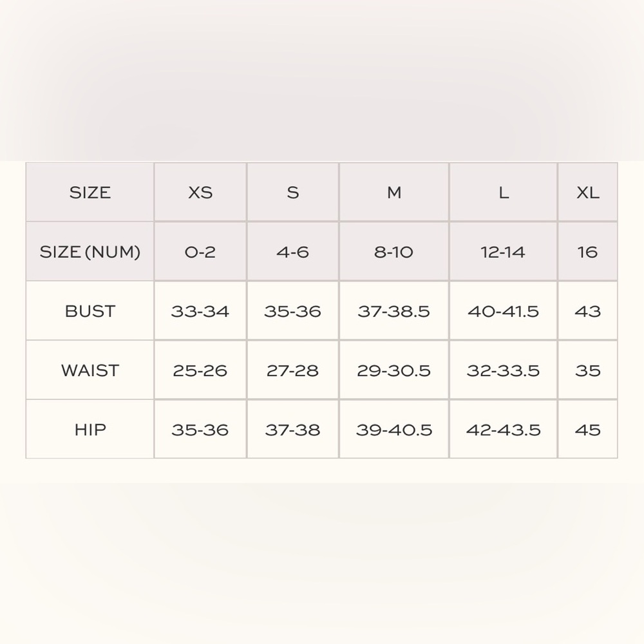Screen dimensions: 644x644
Task: Click the waist value 32-33.5
Action: click(x=504, y=370)
